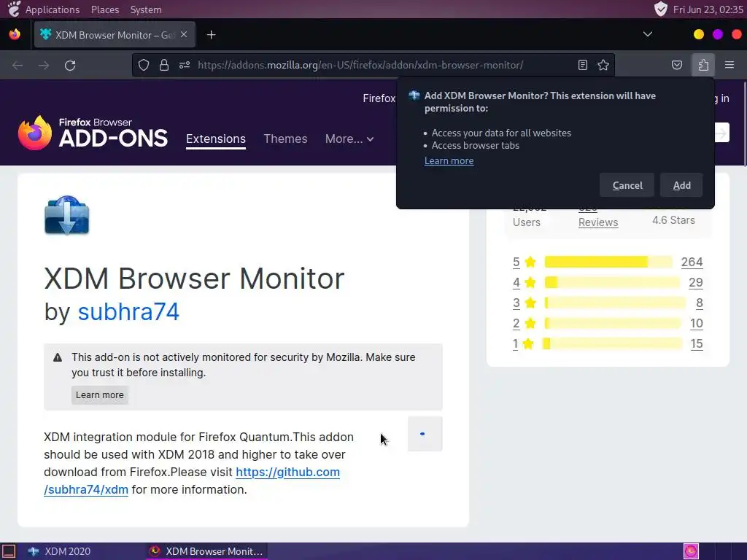
Task: Click the 4 star rating link
Action: (516, 282)
